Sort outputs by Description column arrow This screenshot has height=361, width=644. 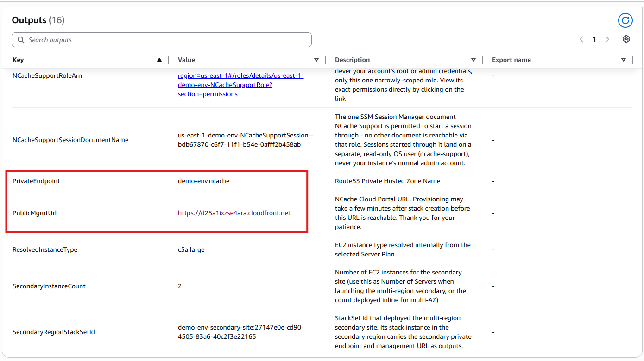(x=474, y=60)
